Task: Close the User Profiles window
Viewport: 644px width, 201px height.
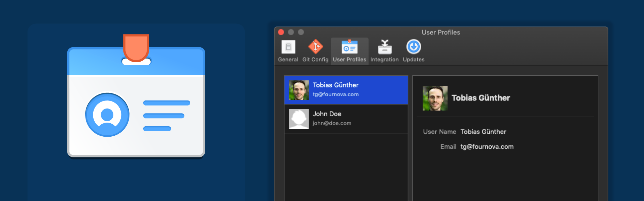Action: click(x=281, y=32)
